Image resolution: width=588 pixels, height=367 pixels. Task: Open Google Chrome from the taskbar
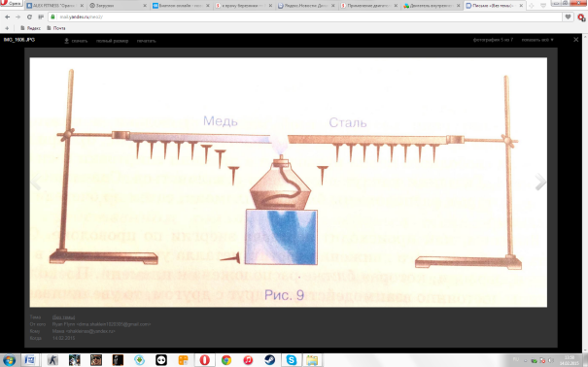[226, 360]
